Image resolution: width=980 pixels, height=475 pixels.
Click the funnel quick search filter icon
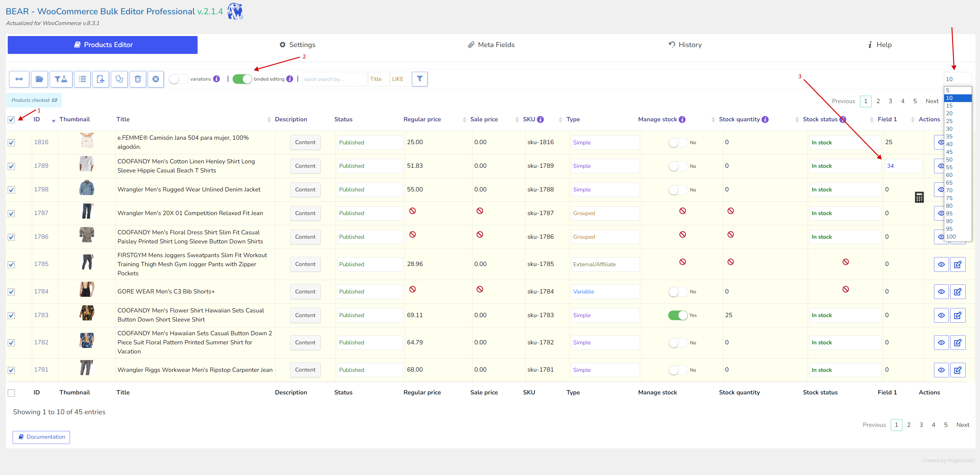419,79
